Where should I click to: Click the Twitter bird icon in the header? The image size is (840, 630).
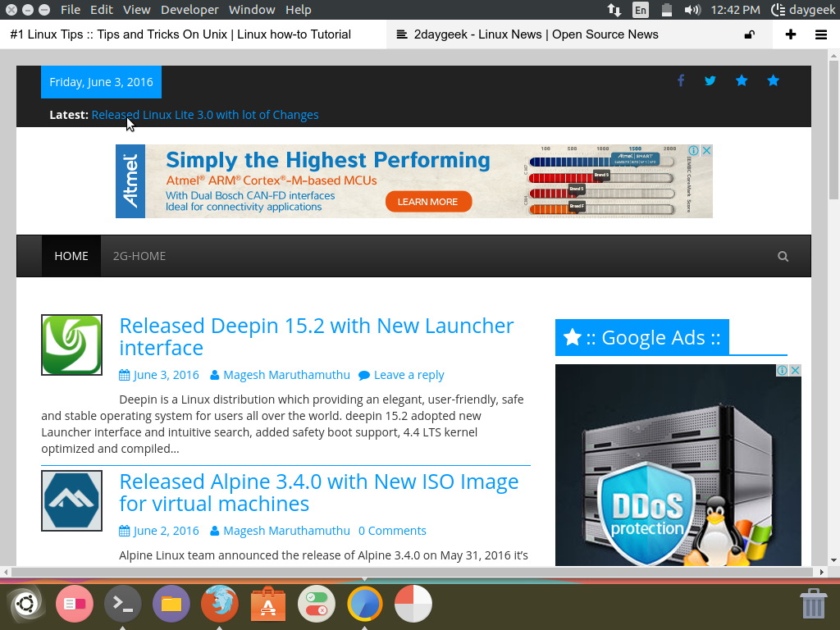710,81
